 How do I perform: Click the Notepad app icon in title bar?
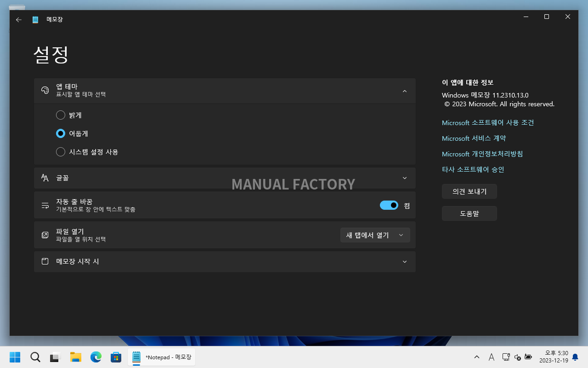point(35,20)
